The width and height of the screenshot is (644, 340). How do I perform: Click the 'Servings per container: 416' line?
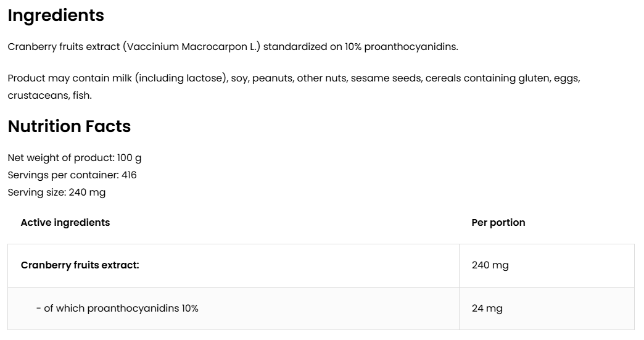click(x=72, y=175)
